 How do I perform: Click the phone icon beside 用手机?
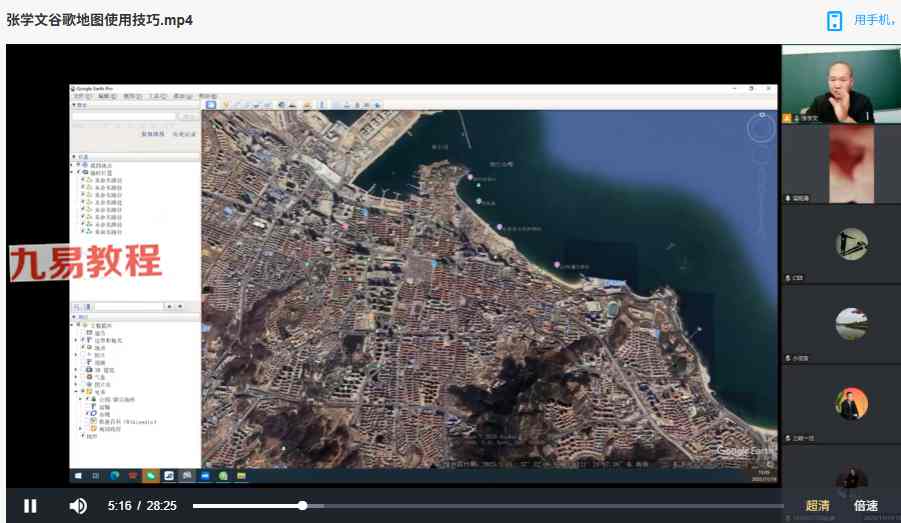(x=834, y=21)
